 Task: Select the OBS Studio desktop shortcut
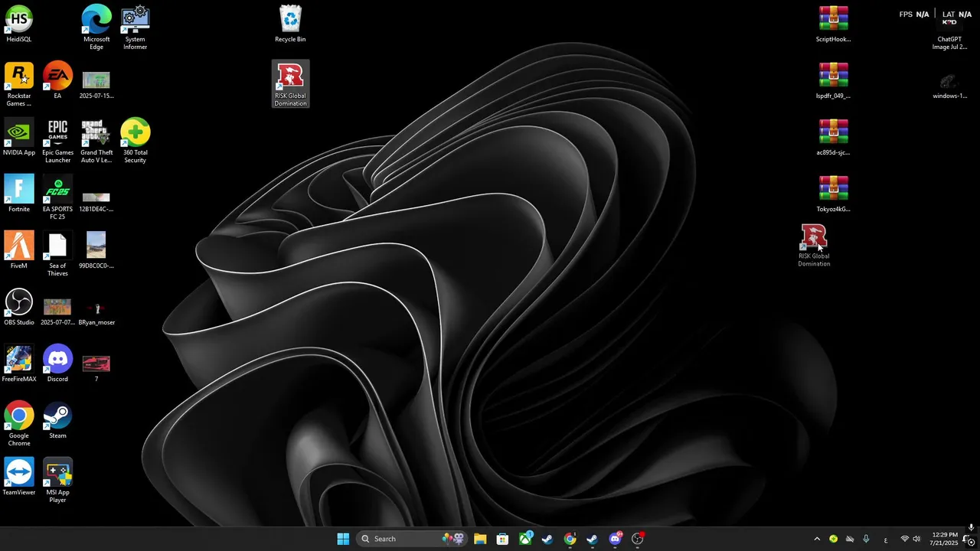tap(19, 307)
